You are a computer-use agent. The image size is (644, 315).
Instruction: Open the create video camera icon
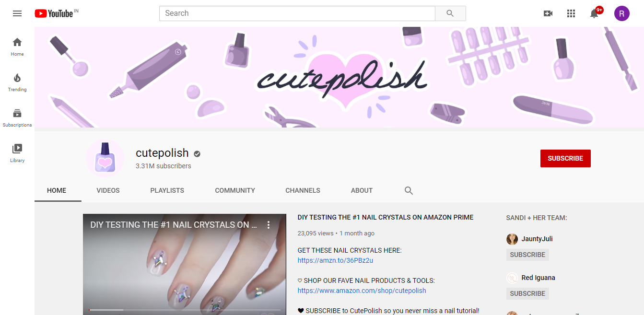[548, 13]
